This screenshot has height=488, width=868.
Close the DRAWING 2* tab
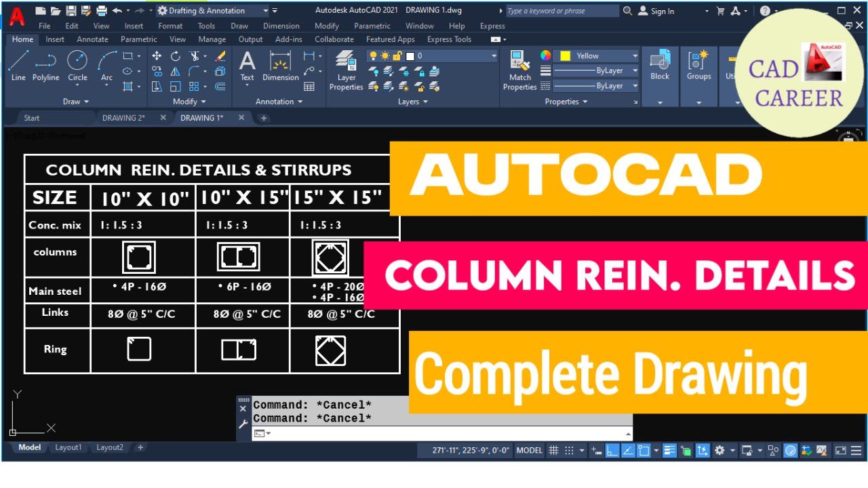[x=163, y=117]
